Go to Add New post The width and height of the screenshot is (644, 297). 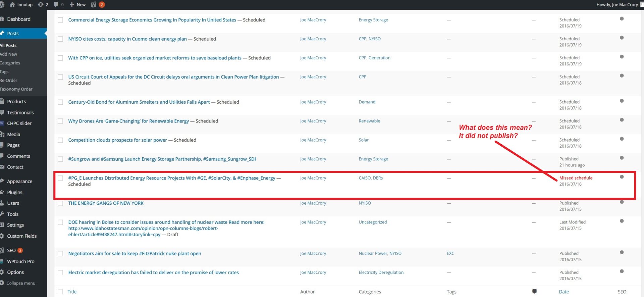pyautogui.click(x=9, y=54)
